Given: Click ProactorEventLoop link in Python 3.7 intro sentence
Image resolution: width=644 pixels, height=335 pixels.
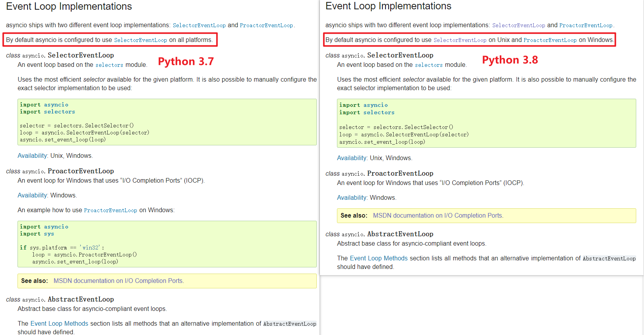Looking at the screenshot, I should pos(266,25).
